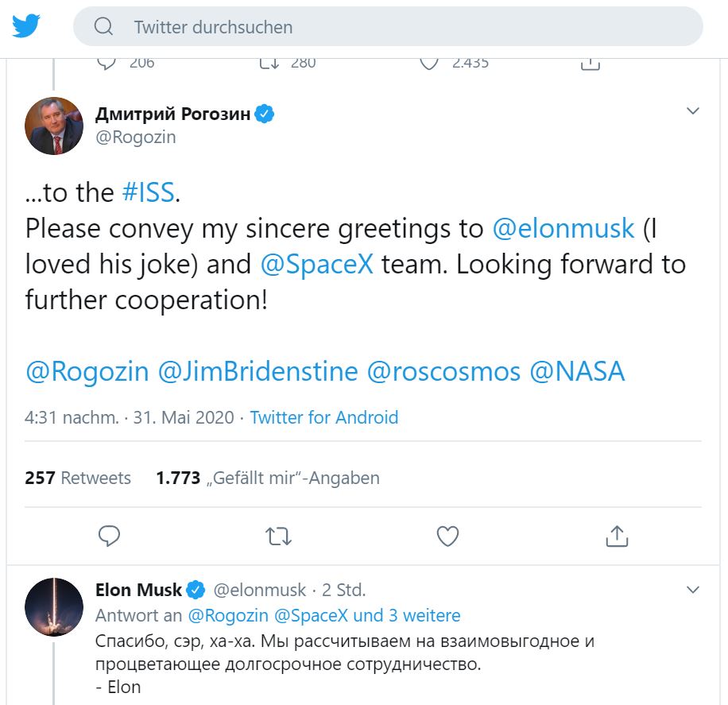Open the @elonmusk mention in tweet text
Viewport: 728px width, 705px height.
point(563,229)
